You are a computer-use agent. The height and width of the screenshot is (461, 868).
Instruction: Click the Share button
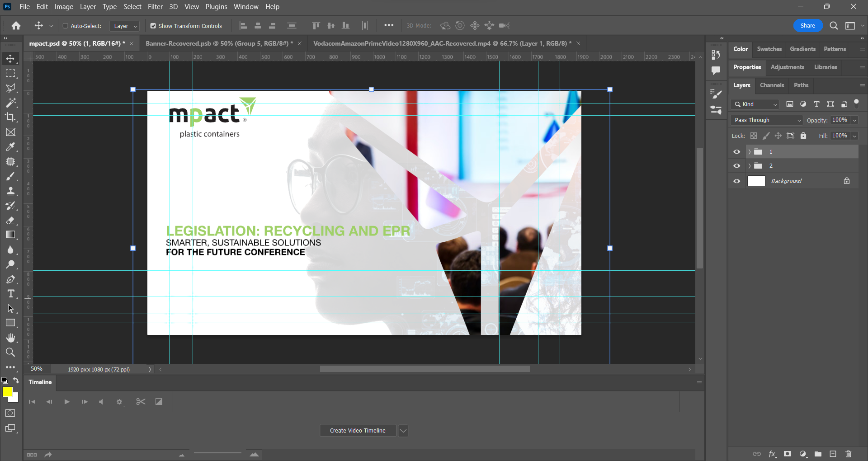pos(808,25)
